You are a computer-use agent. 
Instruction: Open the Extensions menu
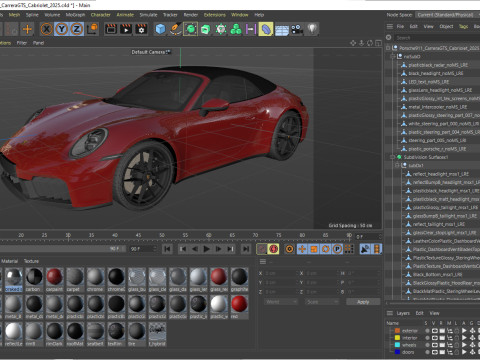[x=215, y=15]
